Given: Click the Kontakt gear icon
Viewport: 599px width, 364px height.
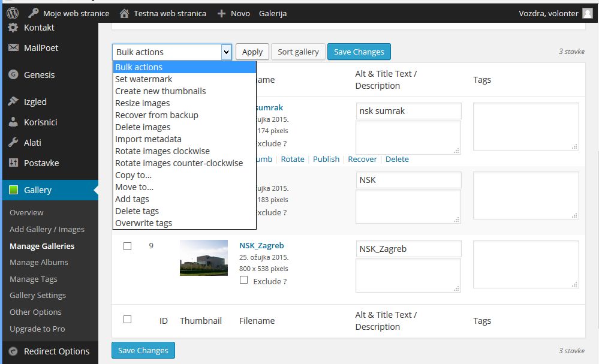Looking at the screenshot, I should (x=13, y=28).
